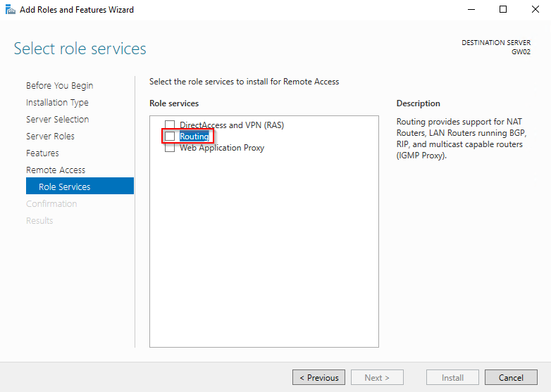Close the Add Roles and Features Wizard
This screenshot has height=392, width=551.
point(535,9)
